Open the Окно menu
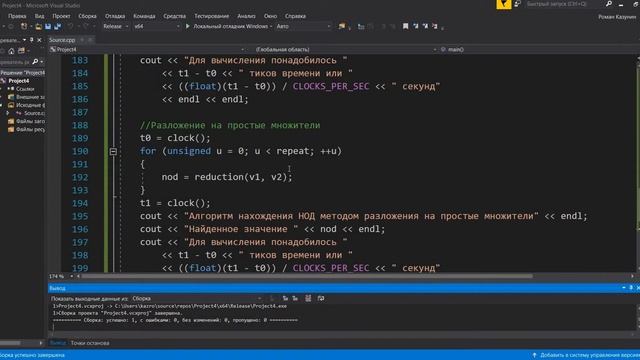This screenshot has width=640, height=360. (270, 16)
